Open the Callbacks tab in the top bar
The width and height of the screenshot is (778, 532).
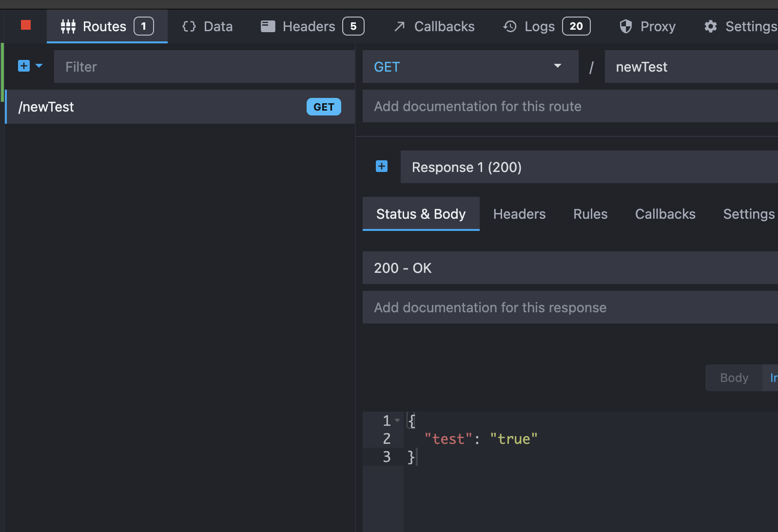[x=434, y=26]
